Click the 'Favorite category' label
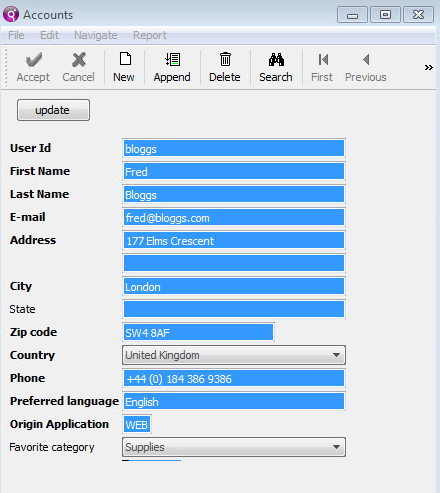 tap(52, 447)
